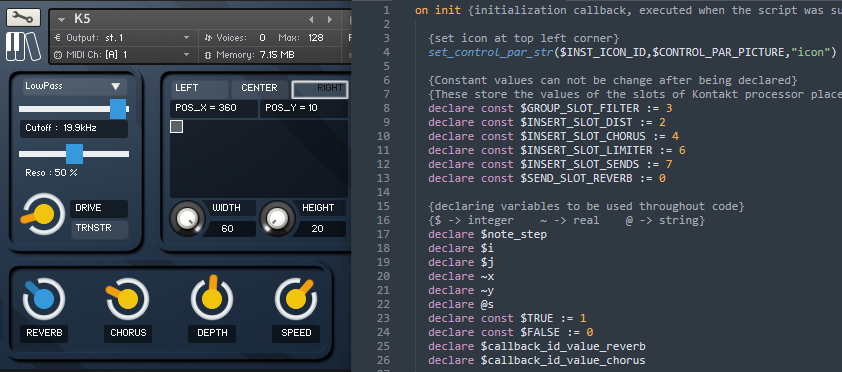Screen dimensions: 842x372
Task: Toggle the CENTER alignment button
Action: [259, 88]
